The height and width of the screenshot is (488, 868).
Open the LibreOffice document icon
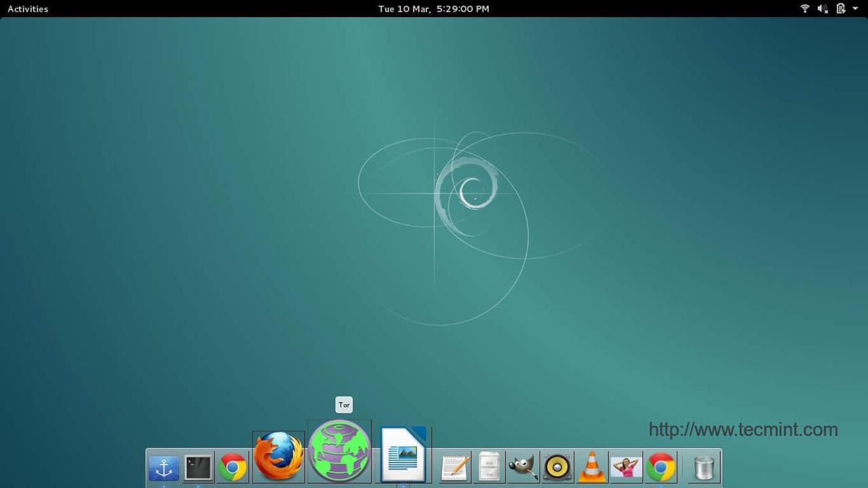[403, 455]
